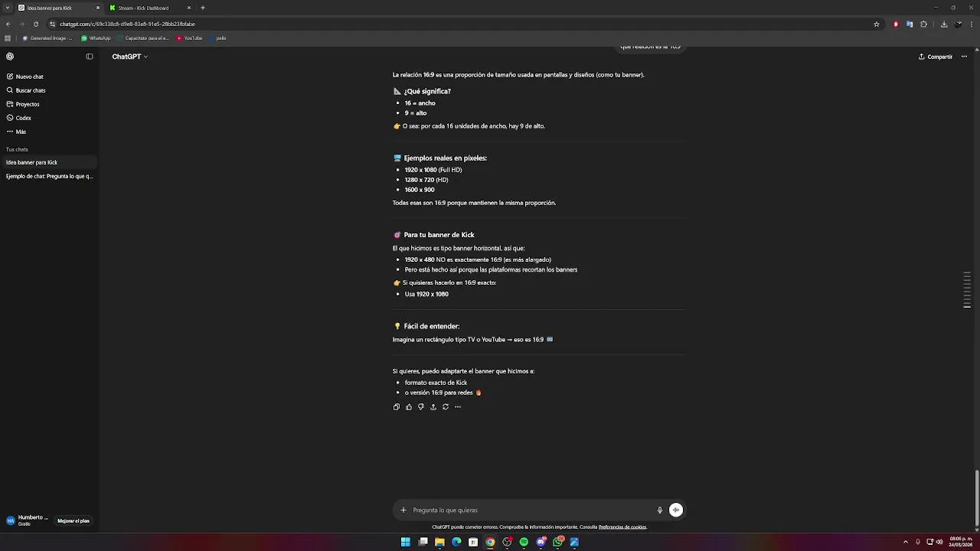Show hidden system tray icons

[x=906, y=542]
